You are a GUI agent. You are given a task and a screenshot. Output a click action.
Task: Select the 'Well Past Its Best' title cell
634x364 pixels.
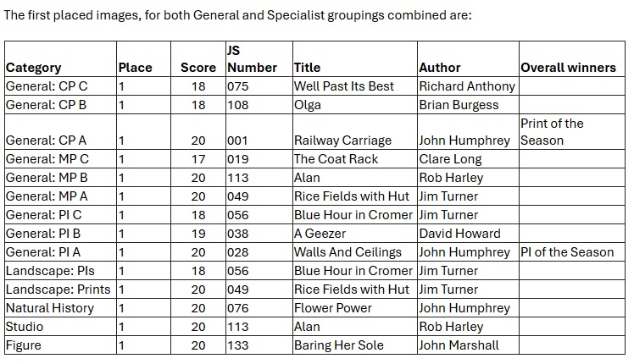tap(344, 86)
